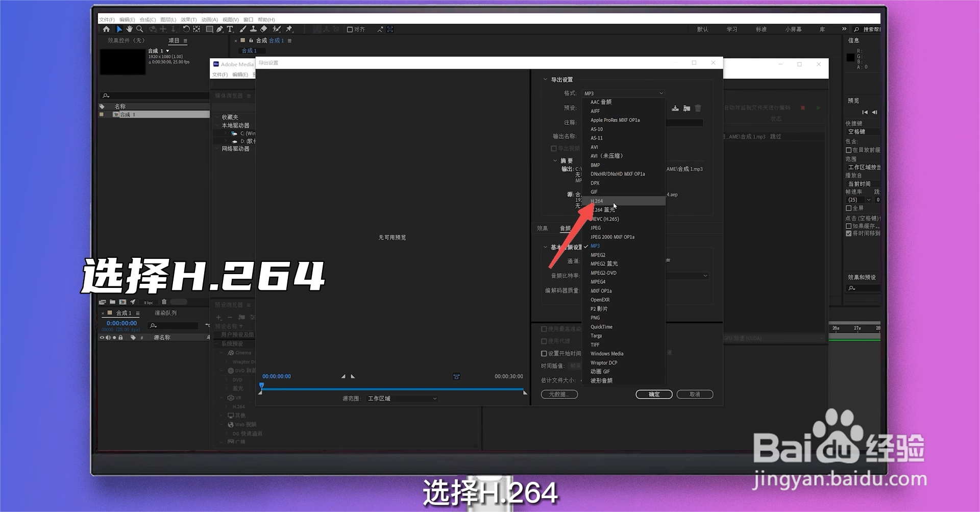The width and height of the screenshot is (980, 512).
Task: Select 动画 GIF from the format list
Action: click(624, 372)
